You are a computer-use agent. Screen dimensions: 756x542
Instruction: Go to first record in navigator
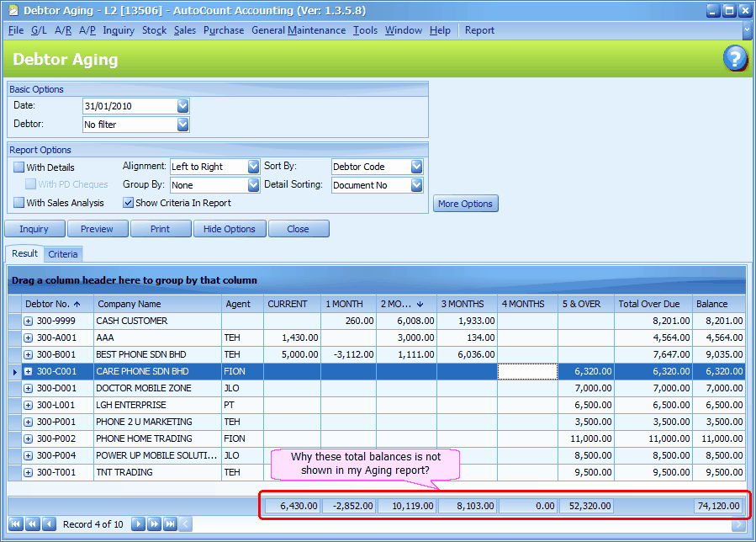coord(15,524)
